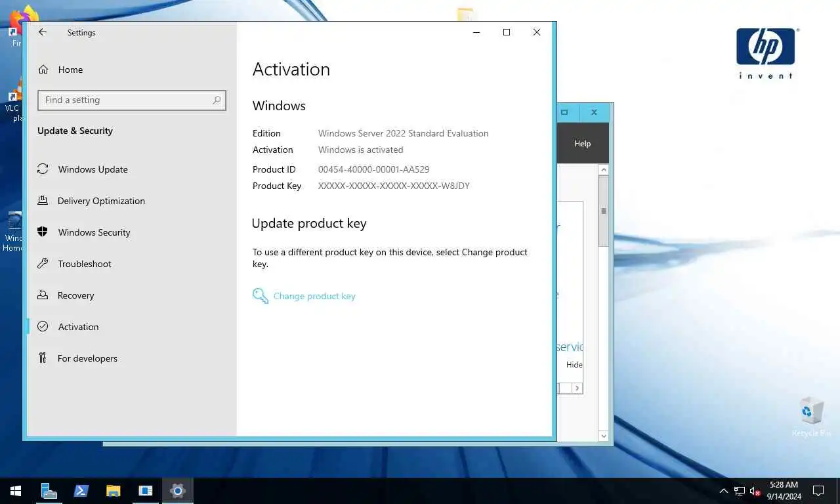Click Windows Server 2022 Standard Evaluation text
This screenshot has height=504, width=840.
tap(404, 133)
